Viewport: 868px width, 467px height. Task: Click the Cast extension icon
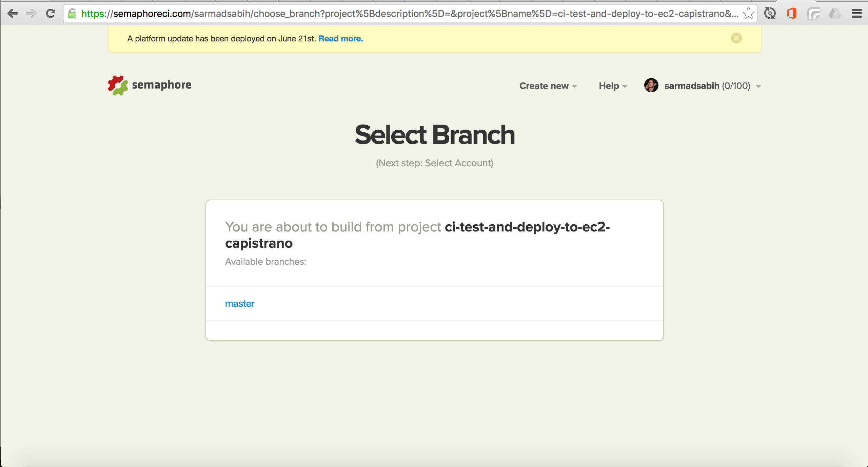tap(813, 14)
